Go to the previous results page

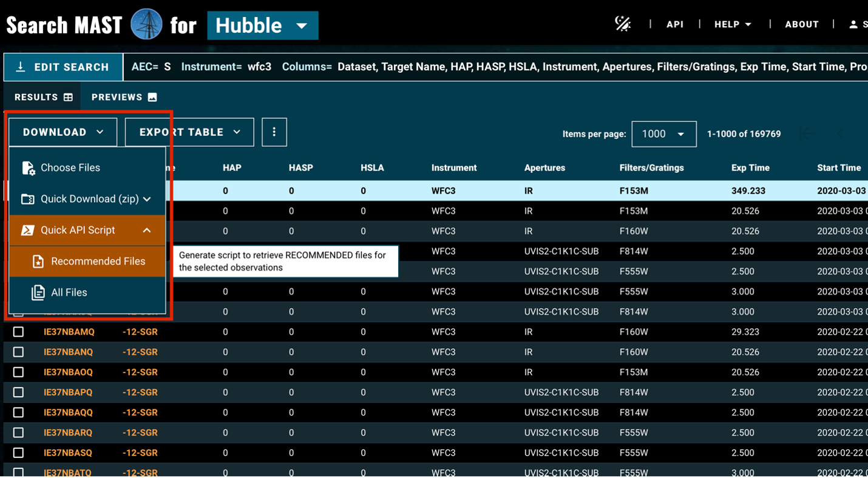(841, 133)
